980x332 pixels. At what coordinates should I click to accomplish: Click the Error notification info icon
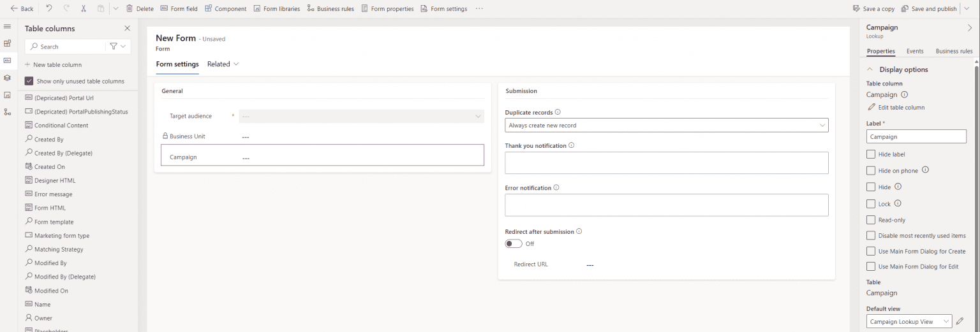tap(556, 188)
